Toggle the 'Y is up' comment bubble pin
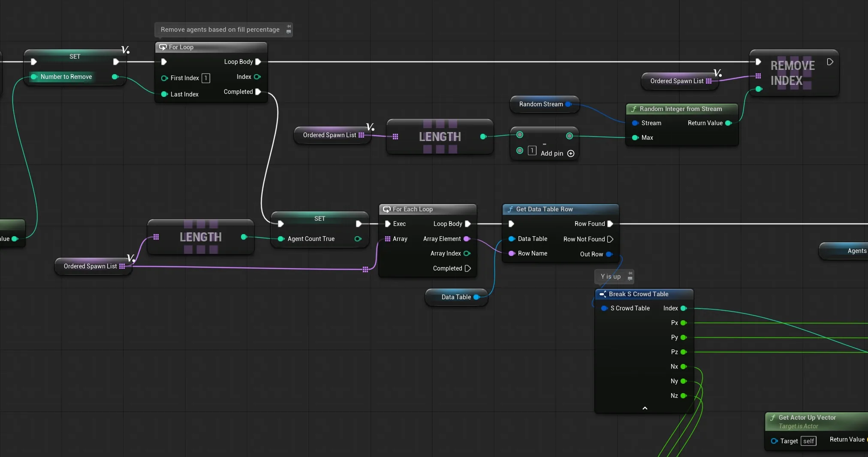This screenshot has height=457, width=868. point(630,273)
